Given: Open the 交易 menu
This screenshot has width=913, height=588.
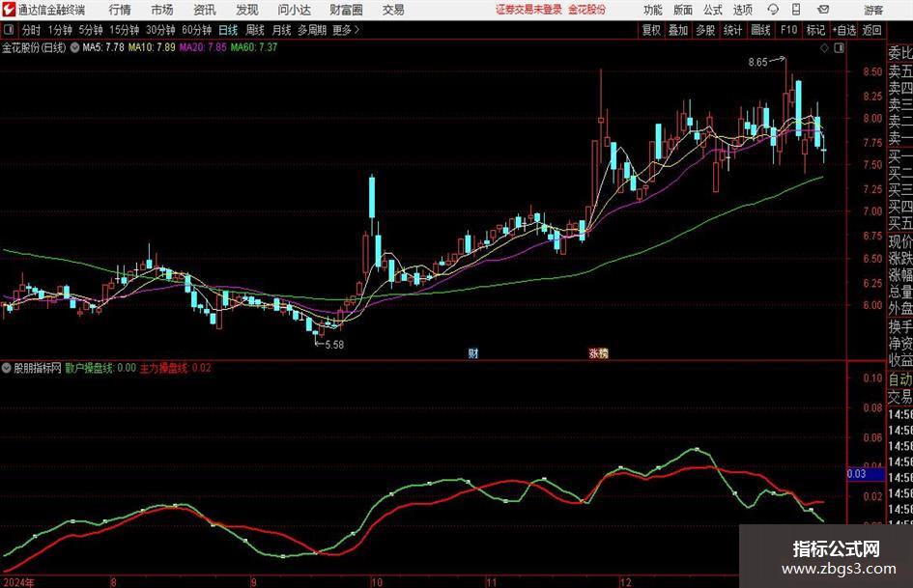Looking at the screenshot, I should pyautogui.click(x=393, y=10).
